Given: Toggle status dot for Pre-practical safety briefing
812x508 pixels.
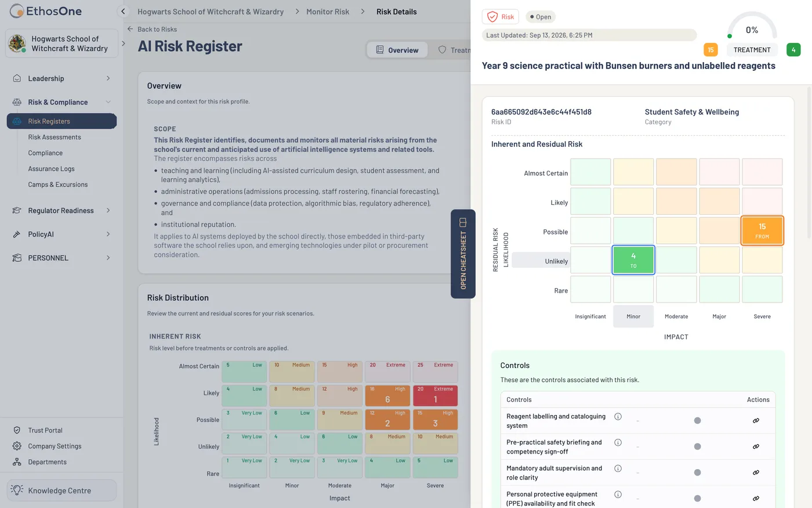Looking at the screenshot, I should [697, 446].
